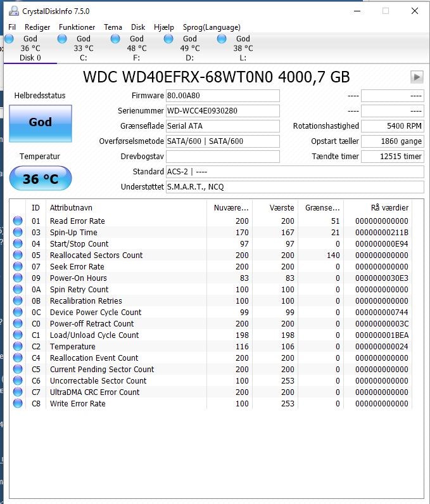The height and width of the screenshot is (504, 430).
Task: Click the Rå værdier column header
Action: [377, 208]
